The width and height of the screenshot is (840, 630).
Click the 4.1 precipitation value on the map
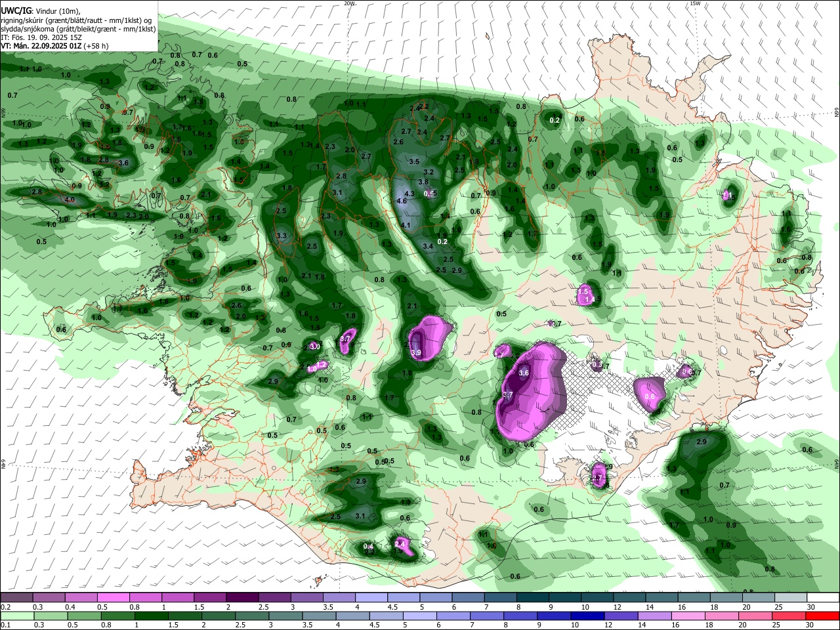[406, 226]
